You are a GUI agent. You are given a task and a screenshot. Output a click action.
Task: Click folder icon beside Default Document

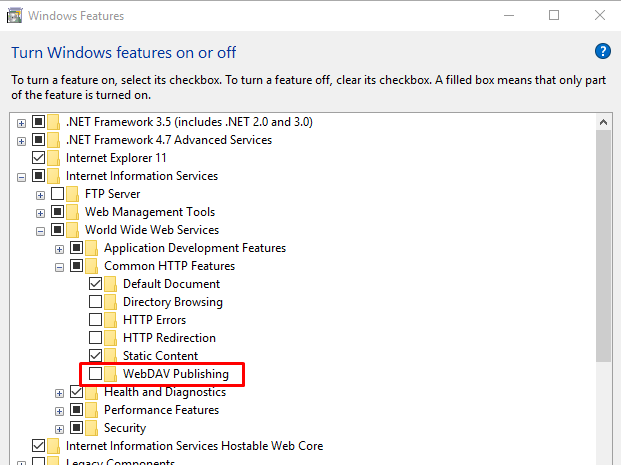point(110,284)
